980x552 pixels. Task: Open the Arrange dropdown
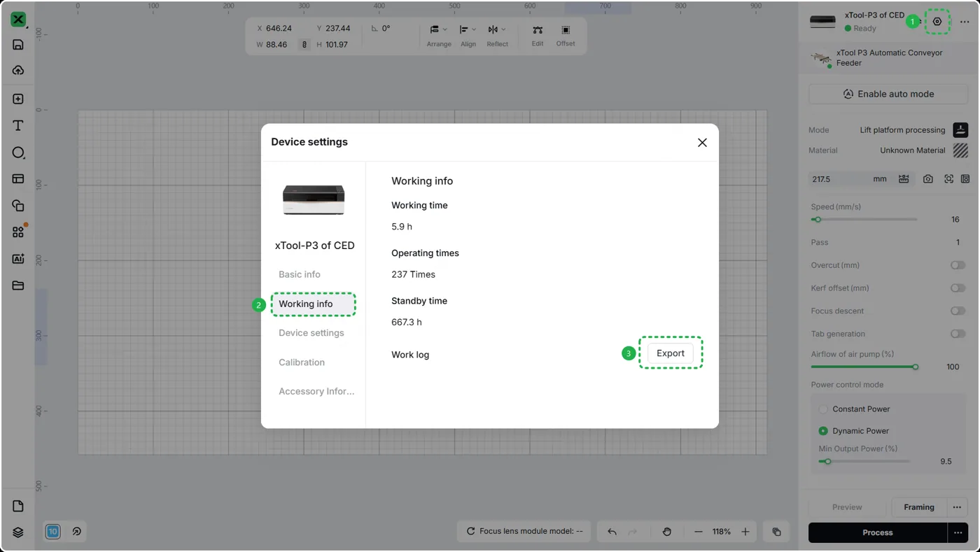pyautogui.click(x=439, y=36)
